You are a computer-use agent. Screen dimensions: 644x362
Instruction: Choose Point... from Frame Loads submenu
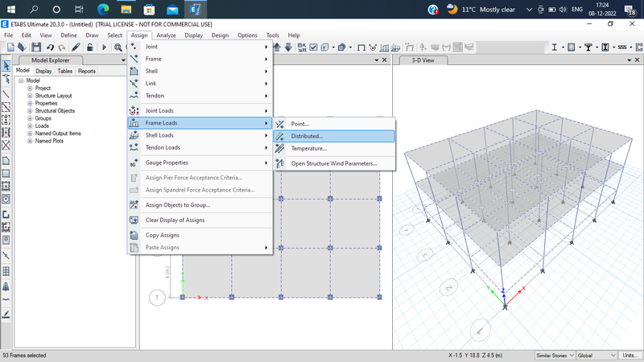coord(334,124)
